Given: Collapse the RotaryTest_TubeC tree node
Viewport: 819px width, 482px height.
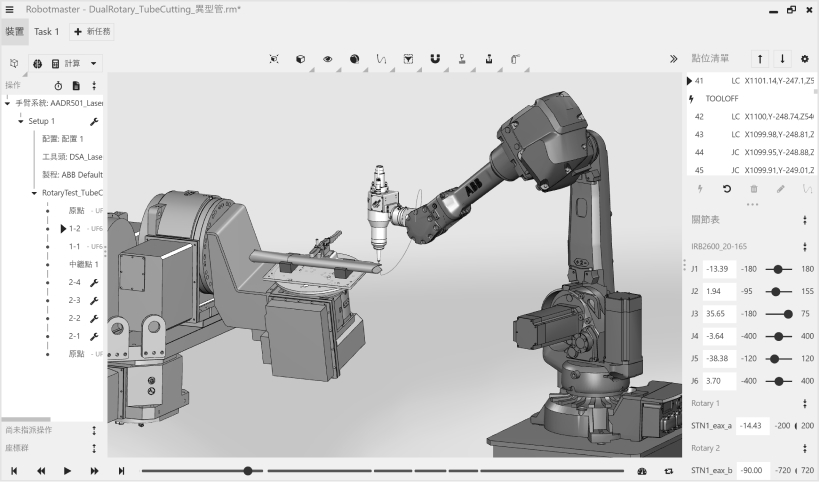Looking at the screenshot, I should pos(34,192).
